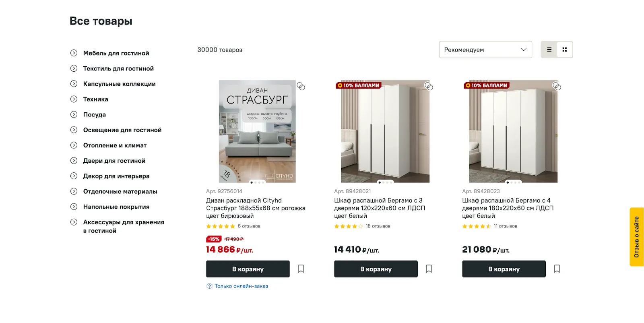Screen dimensions: 644x323
Task: Bookmark the 14 410 ₽ wardrobe
Action: click(x=429, y=269)
